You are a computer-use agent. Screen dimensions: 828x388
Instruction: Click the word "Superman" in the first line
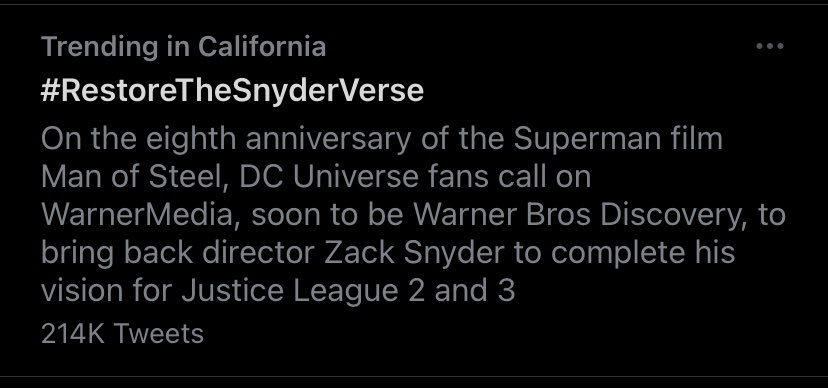tap(587, 140)
